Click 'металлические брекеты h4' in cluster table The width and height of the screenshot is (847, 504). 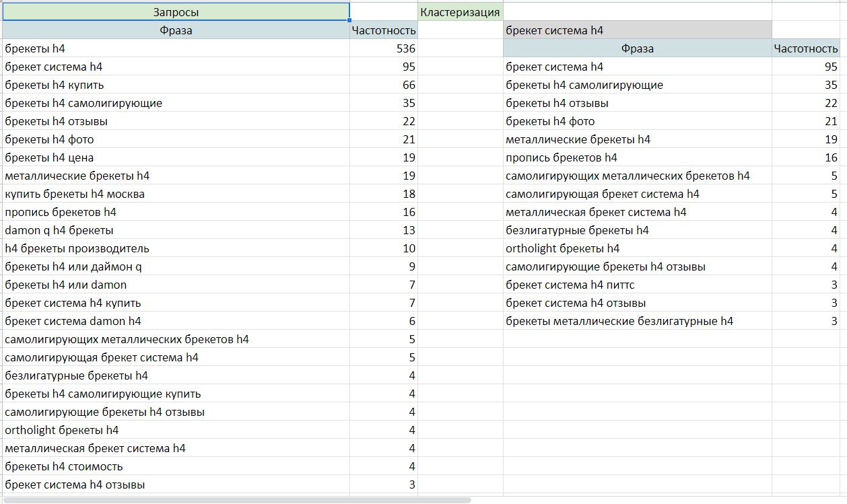click(x=638, y=139)
